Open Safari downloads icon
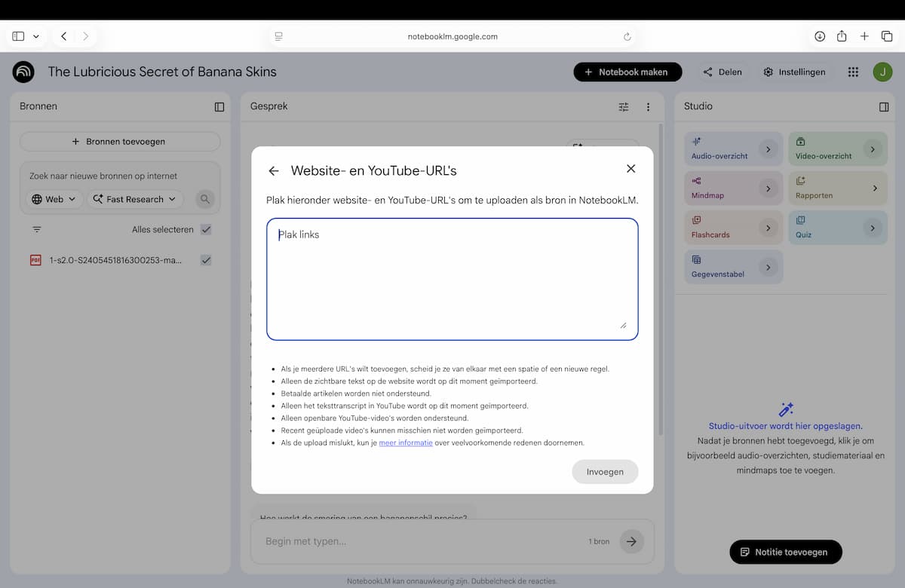Image resolution: width=905 pixels, height=588 pixels. click(x=820, y=36)
